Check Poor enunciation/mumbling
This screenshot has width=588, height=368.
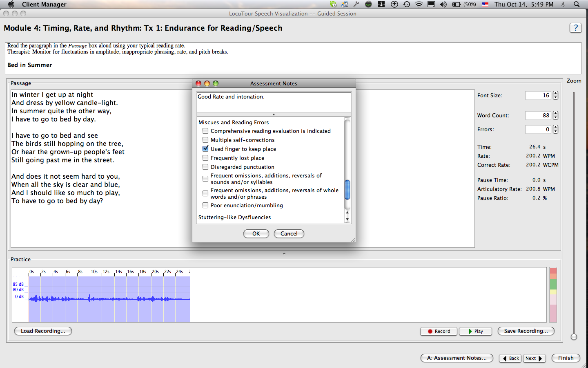click(x=205, y=205)
